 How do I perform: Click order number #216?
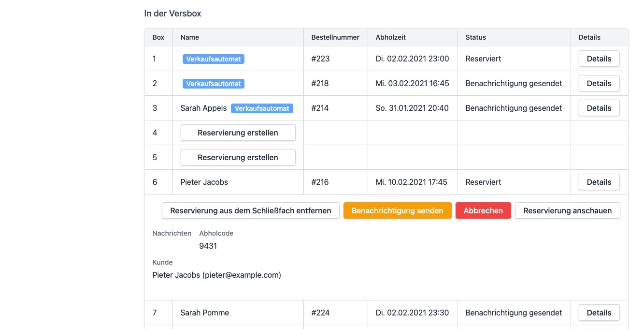click(320, 182)
